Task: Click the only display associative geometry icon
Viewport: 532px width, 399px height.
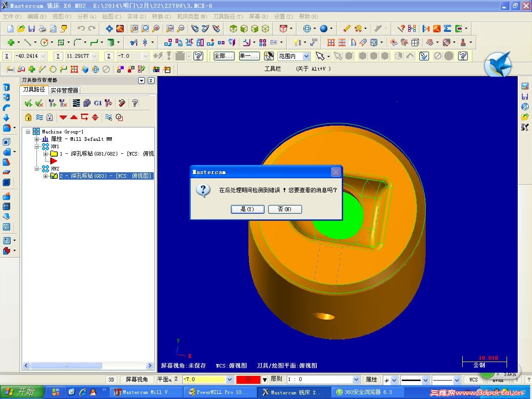Action: (x=120, y=117)
